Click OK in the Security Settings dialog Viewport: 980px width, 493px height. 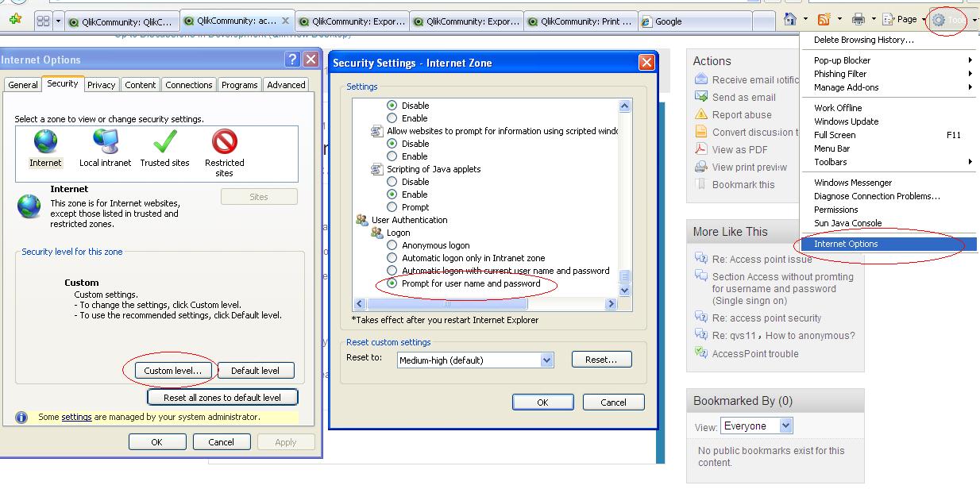[x=542, y=402]
